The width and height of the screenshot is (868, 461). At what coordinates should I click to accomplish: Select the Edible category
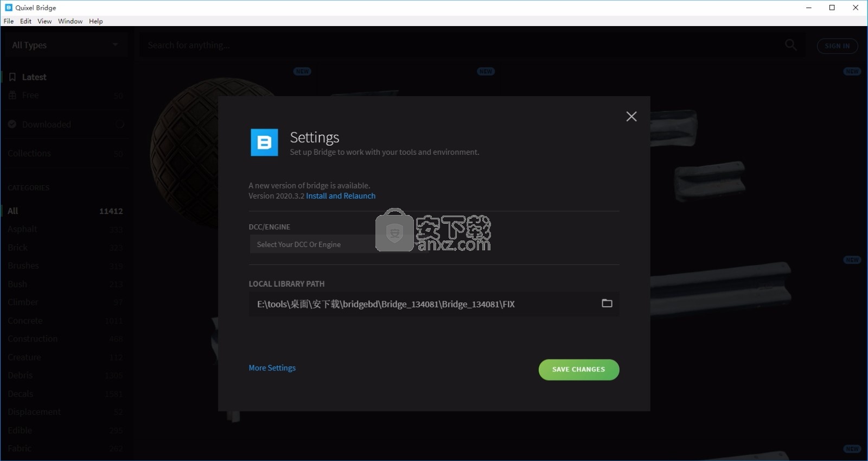click(66, 430)
